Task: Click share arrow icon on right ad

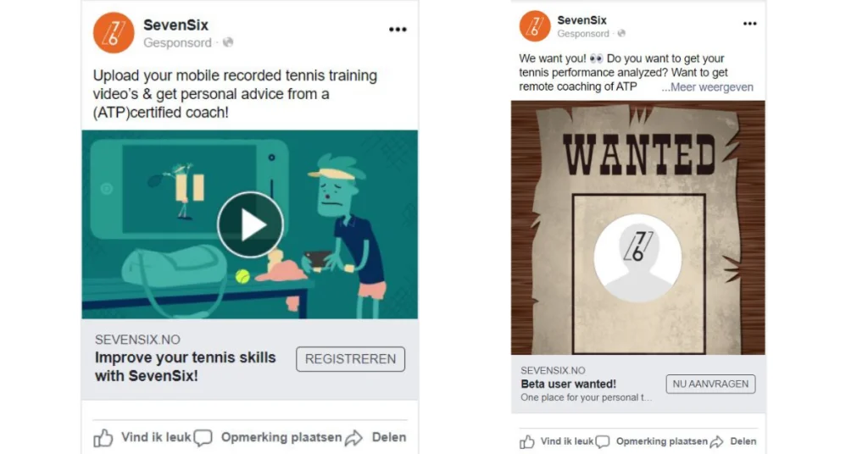Action: [x=717, y=441]
